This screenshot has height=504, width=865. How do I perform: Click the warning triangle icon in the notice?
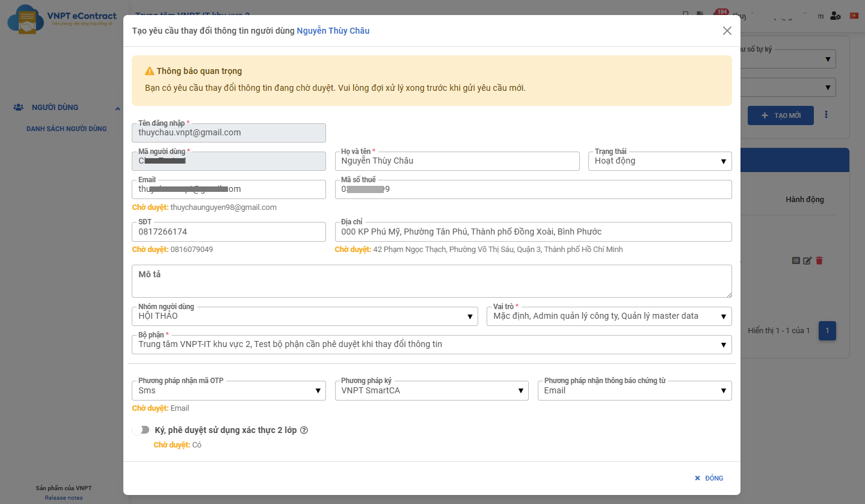[x=150, y=71]
